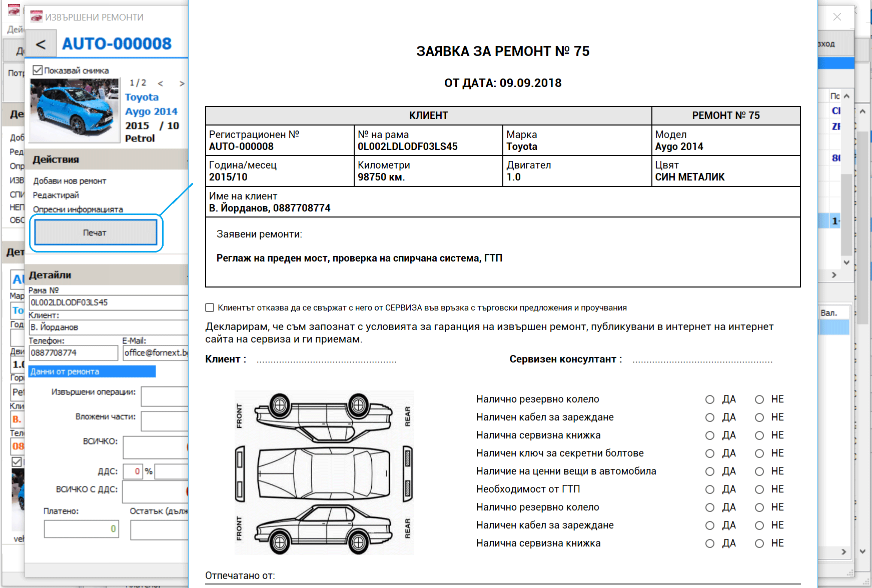Select НЕ for first Налична сервизна книжка
The width and height of the screenshot is (872, 588).
click(759, 435)
